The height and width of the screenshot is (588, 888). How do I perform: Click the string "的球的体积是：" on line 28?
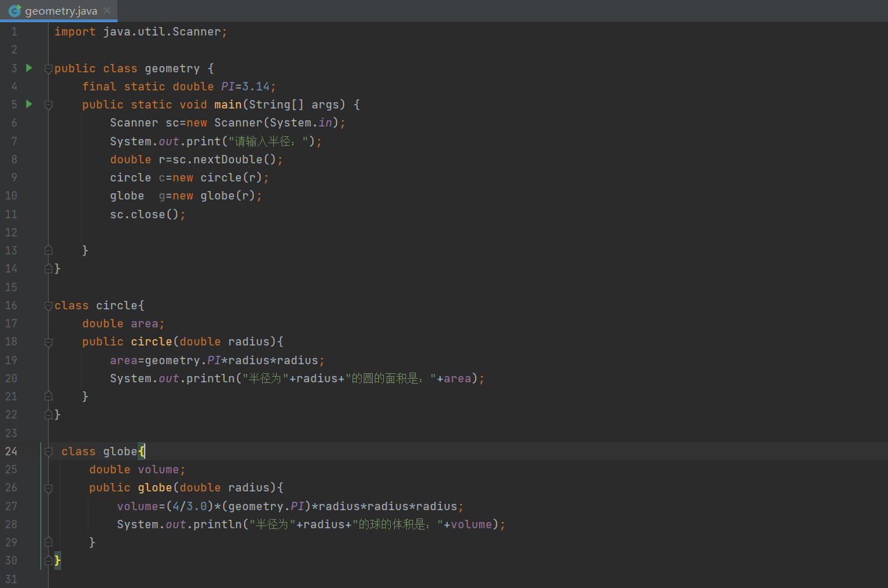tap(398, 524)
